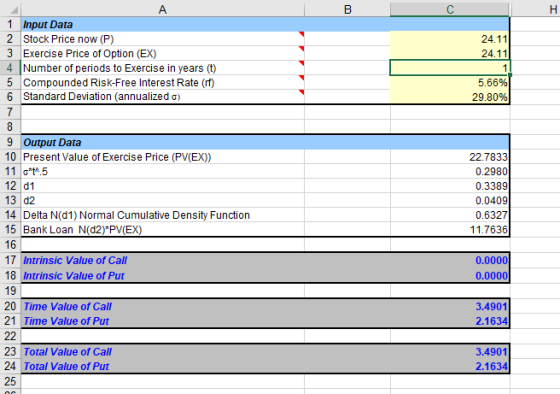Image resolution: width=560 pixels, height=394 pixels.
Task: Click 'Time Value of Put' label
Action: (66, 321)
